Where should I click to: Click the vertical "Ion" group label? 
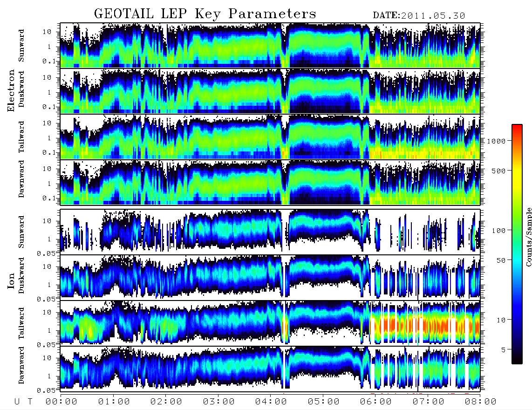pyautogui.click(x=11, y=280)
